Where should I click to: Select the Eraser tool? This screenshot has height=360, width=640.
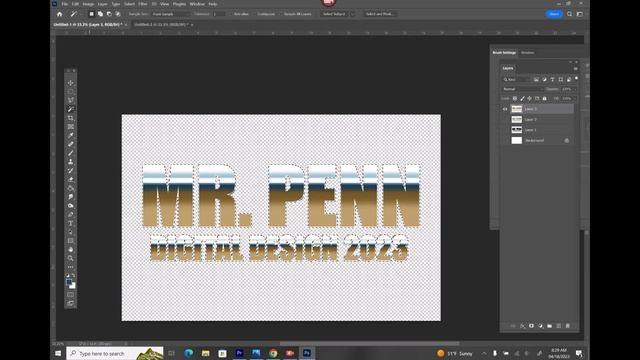(71, 179)
